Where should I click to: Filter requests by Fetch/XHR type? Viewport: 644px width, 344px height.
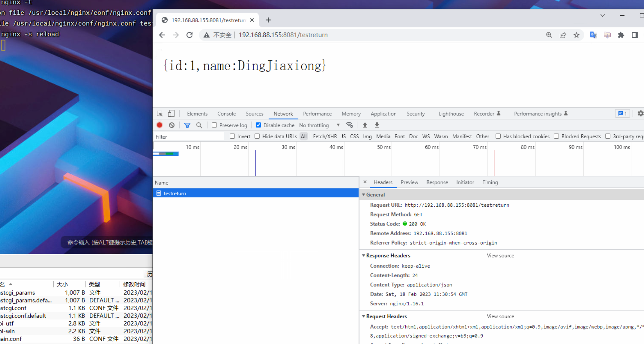tap(325, 137)
